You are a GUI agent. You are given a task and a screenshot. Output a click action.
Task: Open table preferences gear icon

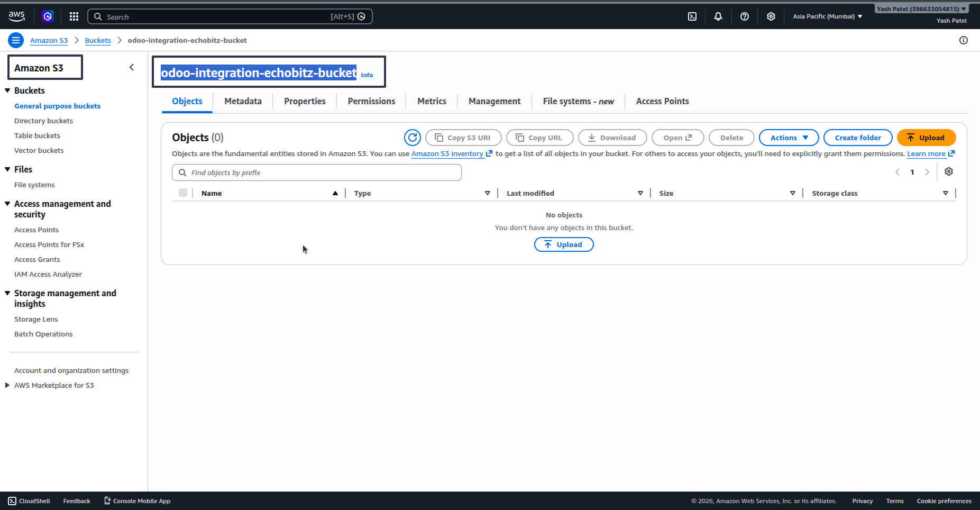949,172
